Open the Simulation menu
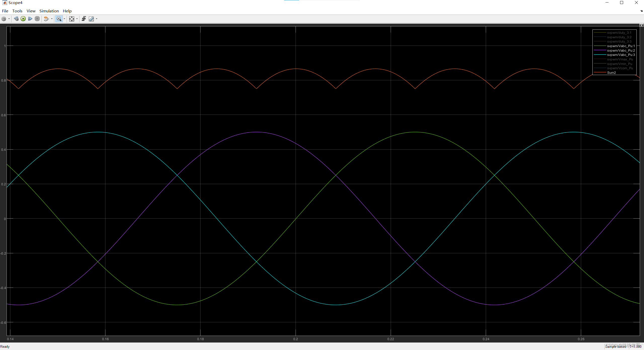The image size is (644, 350). tap(49, 11)
